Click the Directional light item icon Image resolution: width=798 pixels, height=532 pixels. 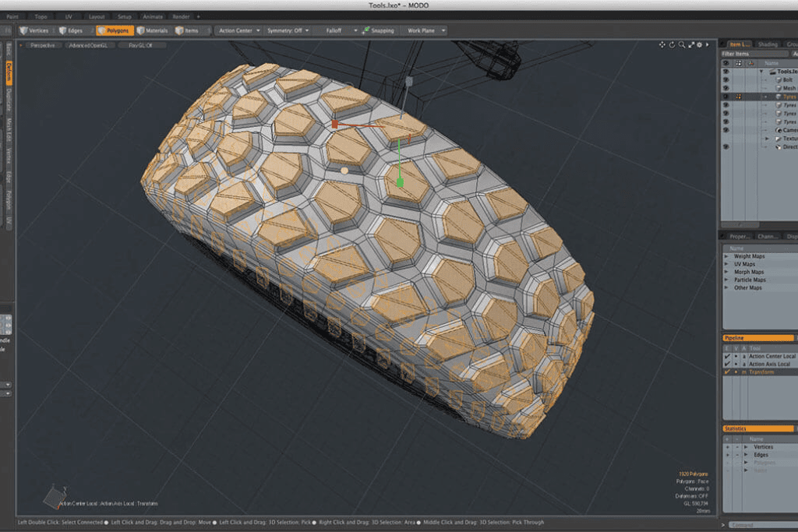coord(779,147)
